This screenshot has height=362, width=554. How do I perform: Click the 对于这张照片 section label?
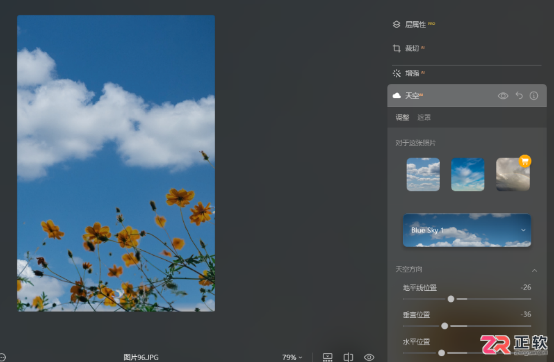point(416,143)
